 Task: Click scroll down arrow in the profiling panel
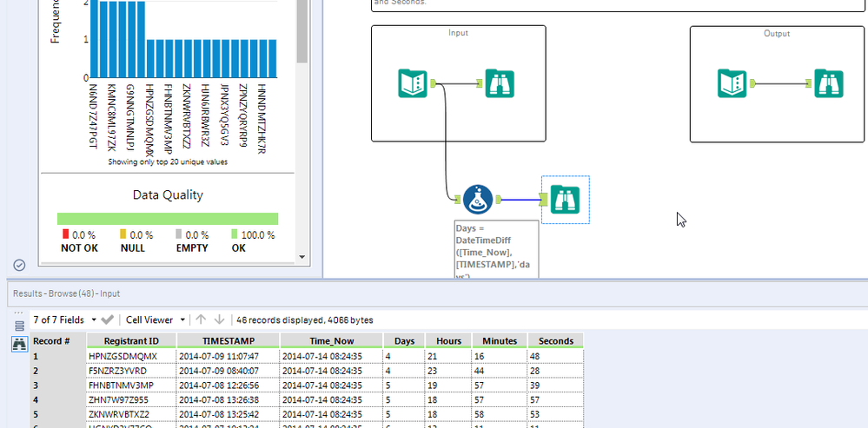pos(302,258)
